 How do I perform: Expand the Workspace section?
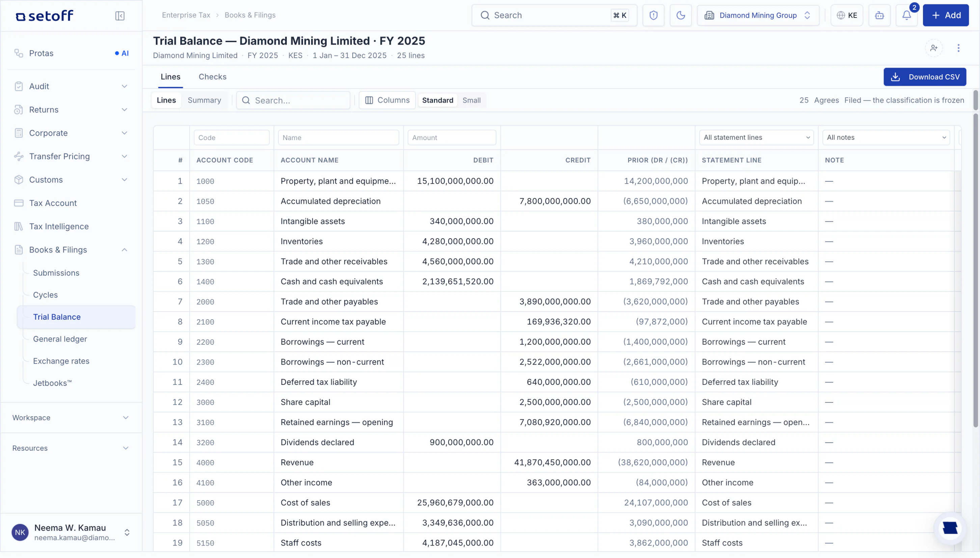pos(71,418)
